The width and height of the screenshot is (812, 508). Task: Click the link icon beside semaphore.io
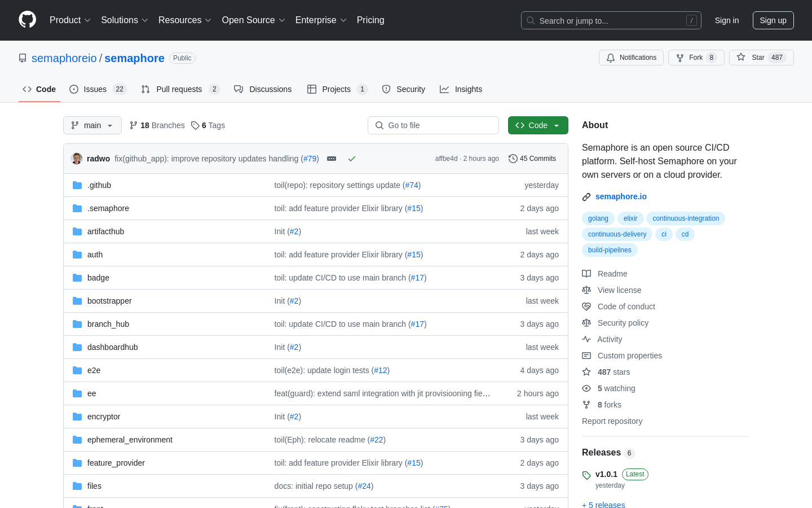click(586, 197)
